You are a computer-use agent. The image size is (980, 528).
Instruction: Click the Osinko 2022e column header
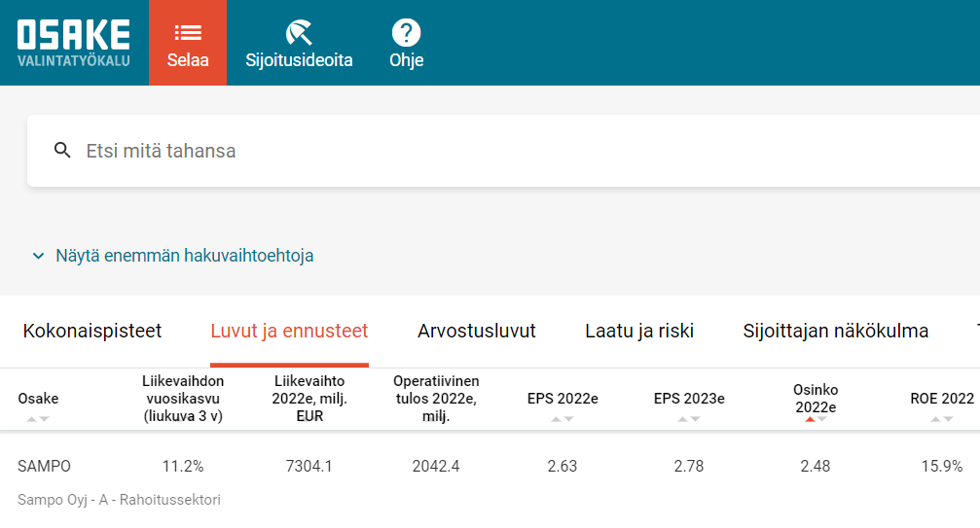point(816,398)
